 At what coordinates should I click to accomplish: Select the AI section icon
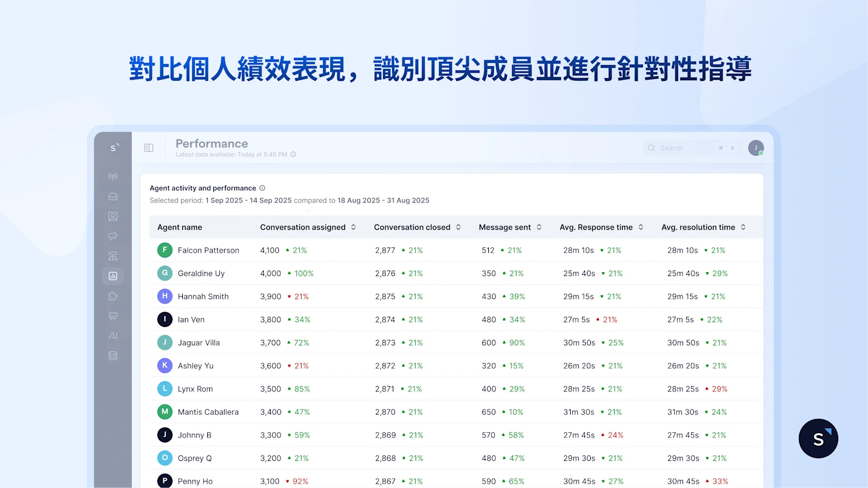[113, 336]
